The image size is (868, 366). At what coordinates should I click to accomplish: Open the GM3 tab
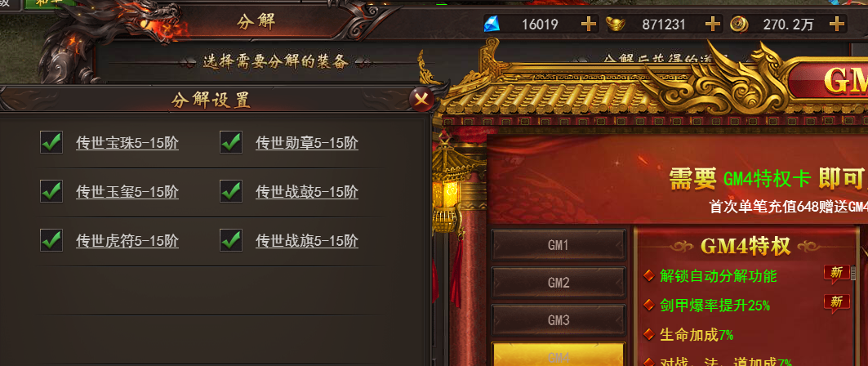tap(559, 320)
